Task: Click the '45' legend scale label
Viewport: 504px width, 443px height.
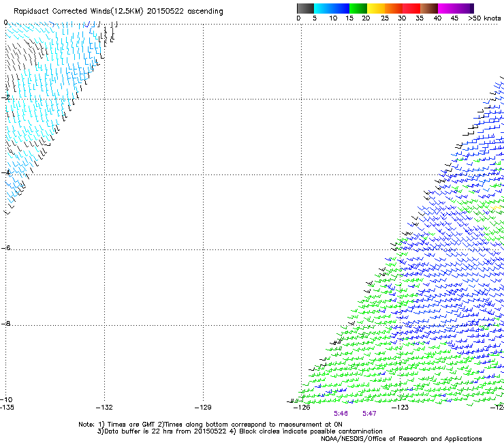Action: 454,18
